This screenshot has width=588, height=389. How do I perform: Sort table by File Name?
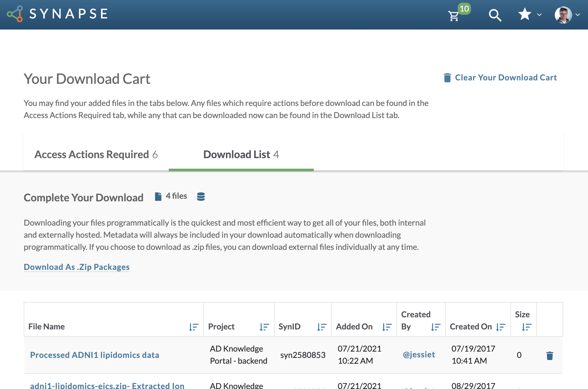(194, 327)
